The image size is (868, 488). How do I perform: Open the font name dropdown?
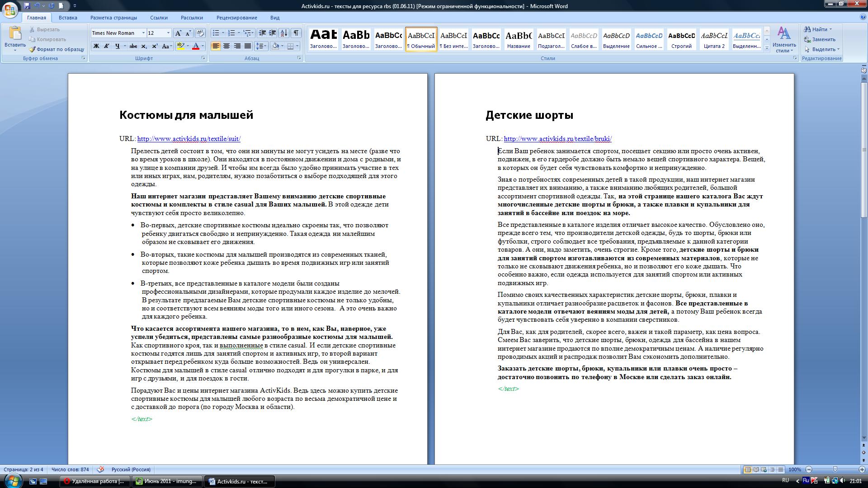(x=143, y=33)
